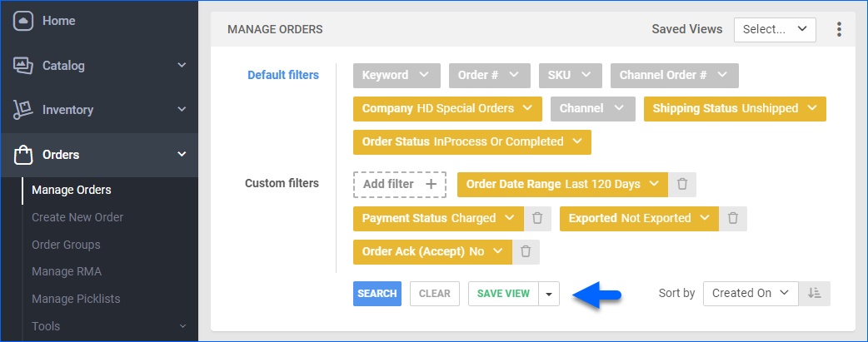Screen dimensions: 868x342
Task: Delete the Order Date Range filter
Action: tap(682, 184)
